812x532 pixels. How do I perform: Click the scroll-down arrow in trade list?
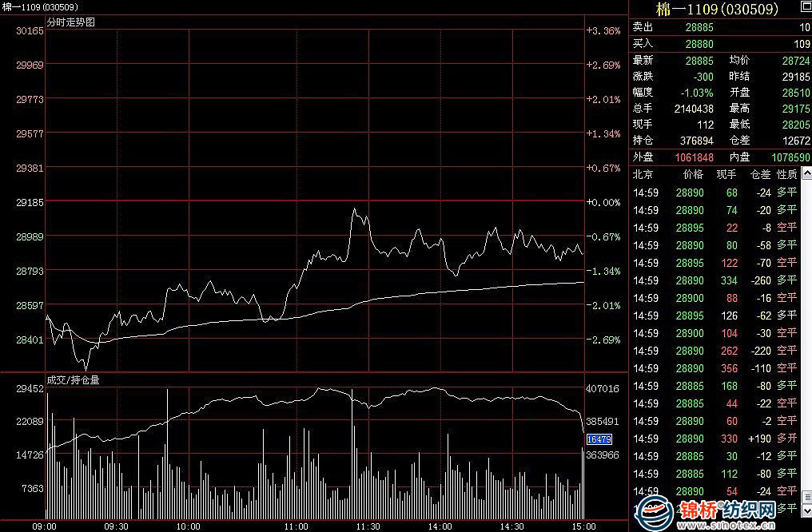pos(806,509)
